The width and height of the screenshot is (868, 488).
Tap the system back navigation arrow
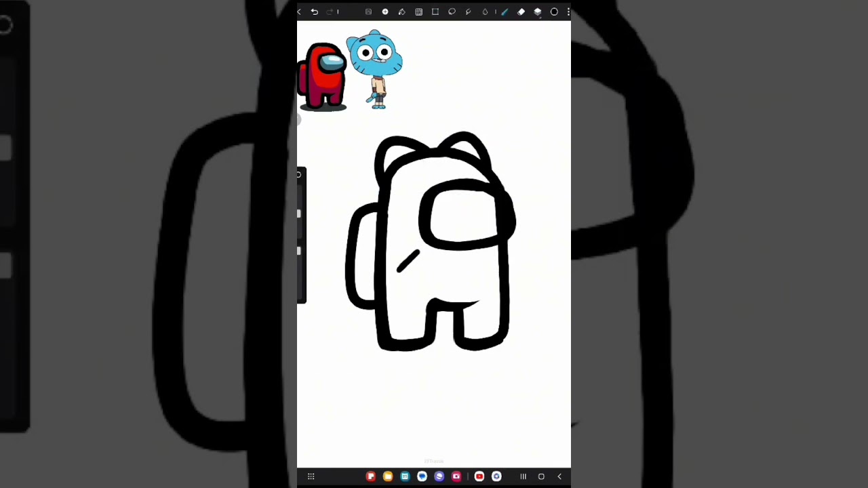pos(559,476)
